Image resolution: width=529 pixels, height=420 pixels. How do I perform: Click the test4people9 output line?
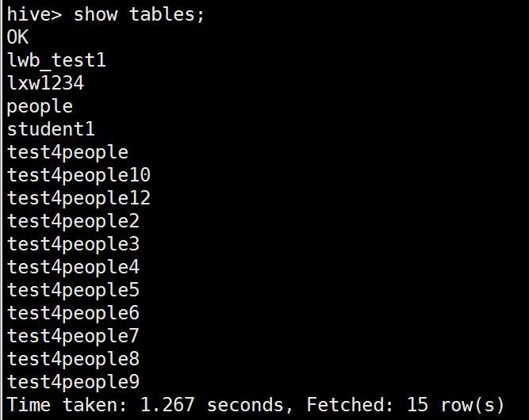click(73, 382)
